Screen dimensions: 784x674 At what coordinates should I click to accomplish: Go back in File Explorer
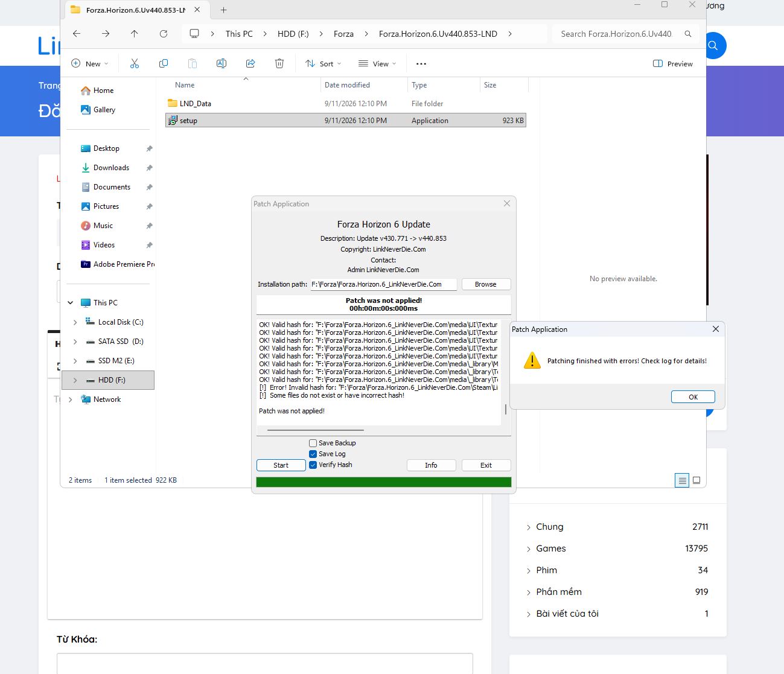click(77, 34)
